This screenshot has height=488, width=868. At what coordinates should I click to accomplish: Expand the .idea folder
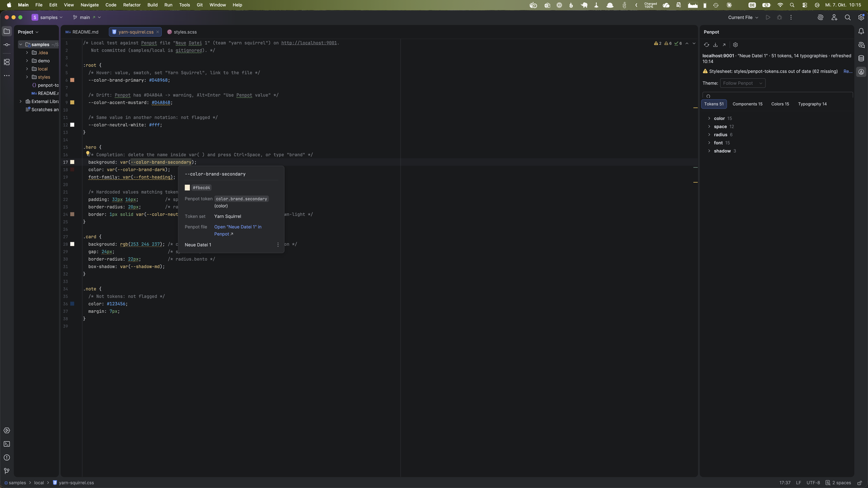coord(27,53)
